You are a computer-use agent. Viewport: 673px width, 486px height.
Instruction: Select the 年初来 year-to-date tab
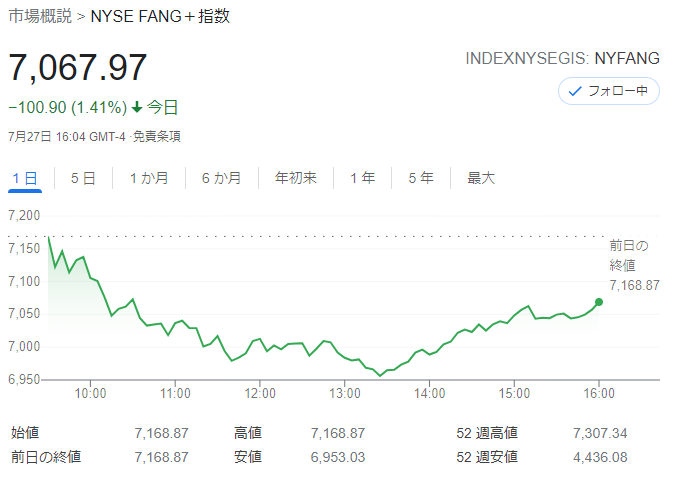tap(296, 178)
